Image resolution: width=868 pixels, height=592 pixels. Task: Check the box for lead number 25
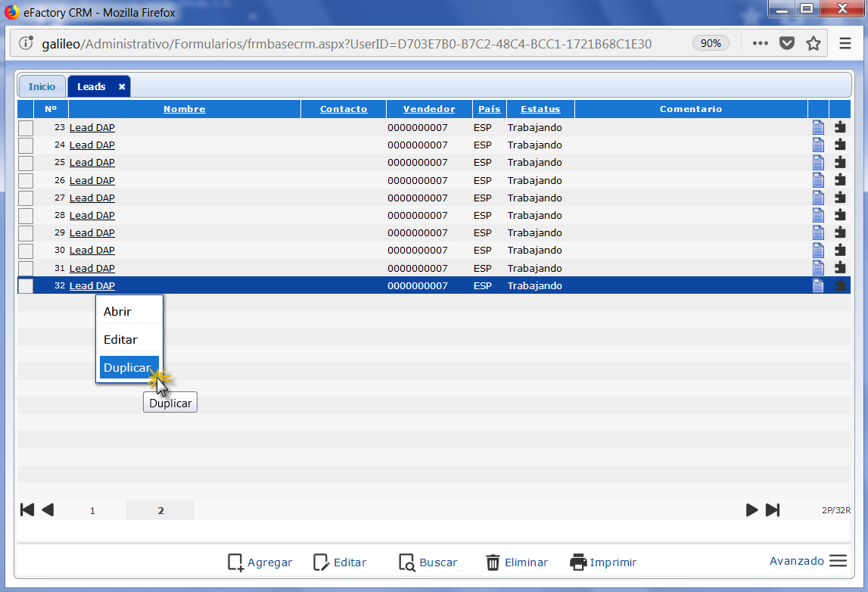click(x=26, y=163)
